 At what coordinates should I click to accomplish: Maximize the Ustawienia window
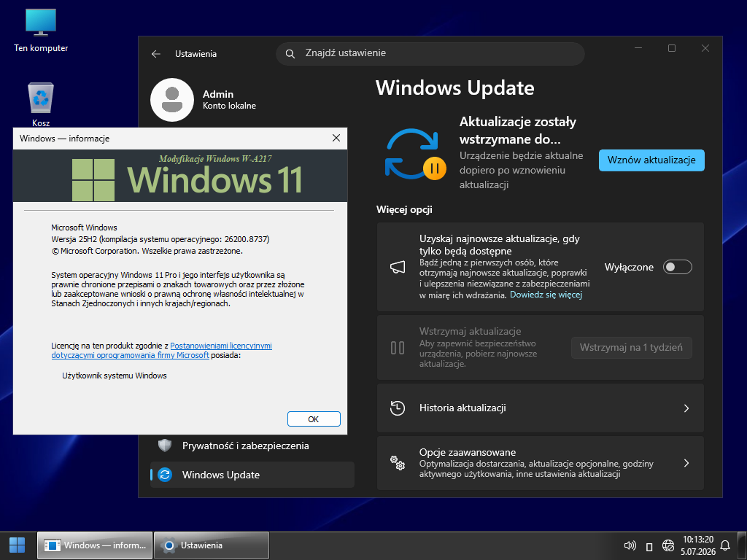pos(672,48)
